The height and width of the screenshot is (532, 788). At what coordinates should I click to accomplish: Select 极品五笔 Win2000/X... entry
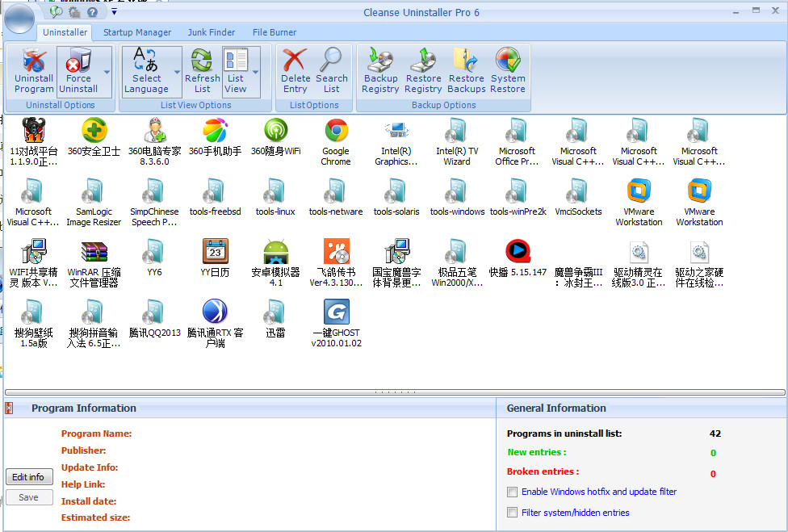[x=457, y=263]
